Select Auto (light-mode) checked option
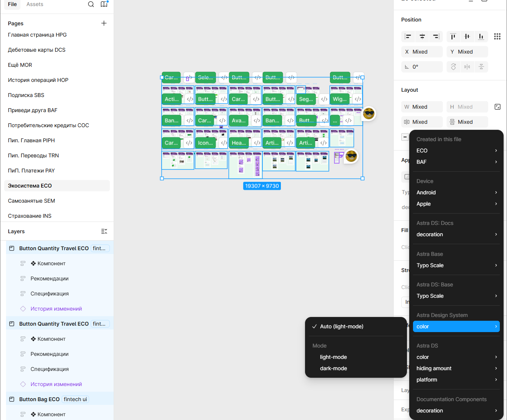Viewport: 507px width, 420px height. [x=356, y=326]
